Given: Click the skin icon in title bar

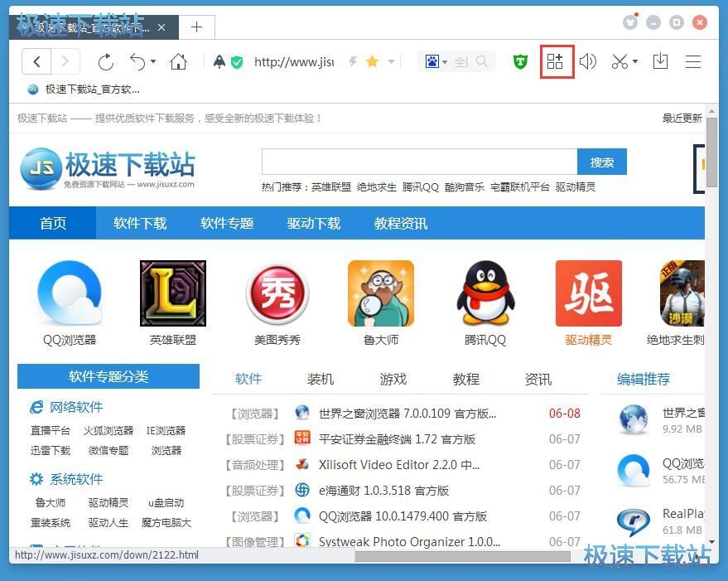Looking at the screenshot, I should pos(630,22).
